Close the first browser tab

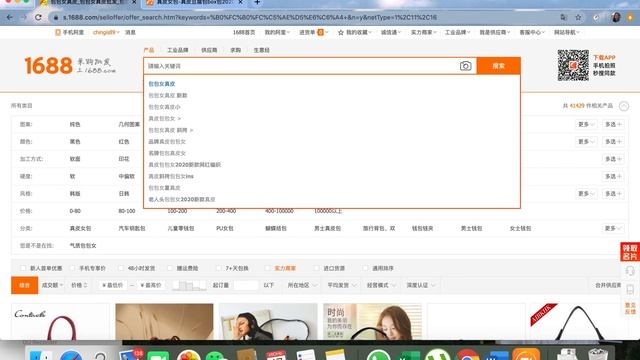click(x=134, y=2)
